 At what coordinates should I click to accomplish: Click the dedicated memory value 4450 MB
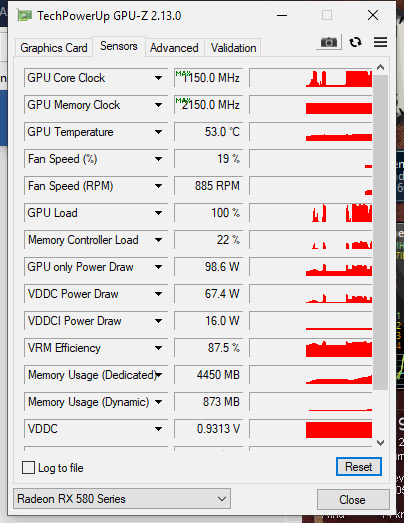click(209, 375)
